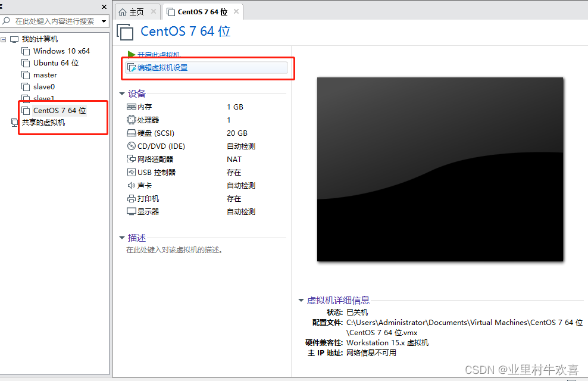The image size is (588, 381).
Task: Select CentOS 7 64 位 in library
Action: click(60, 110)
